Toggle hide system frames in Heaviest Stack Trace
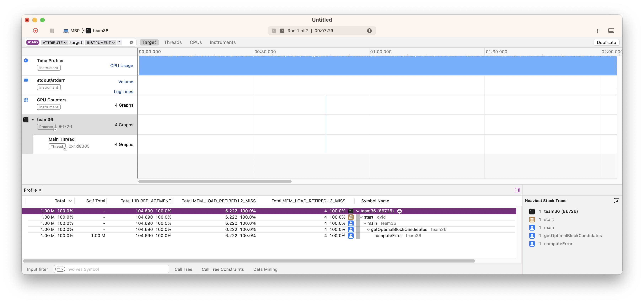The height and width of the screenshot is (303, 644). tap(616, 200)
